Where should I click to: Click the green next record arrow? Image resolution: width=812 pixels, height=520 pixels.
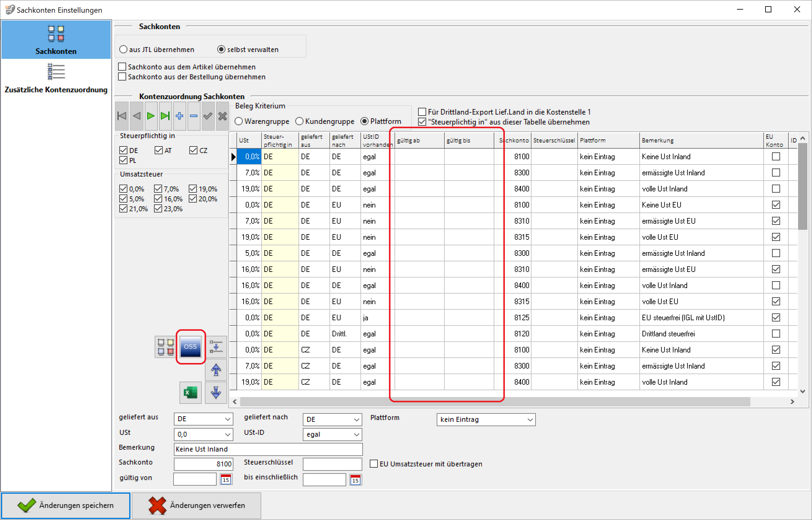[x=151, y=116]
